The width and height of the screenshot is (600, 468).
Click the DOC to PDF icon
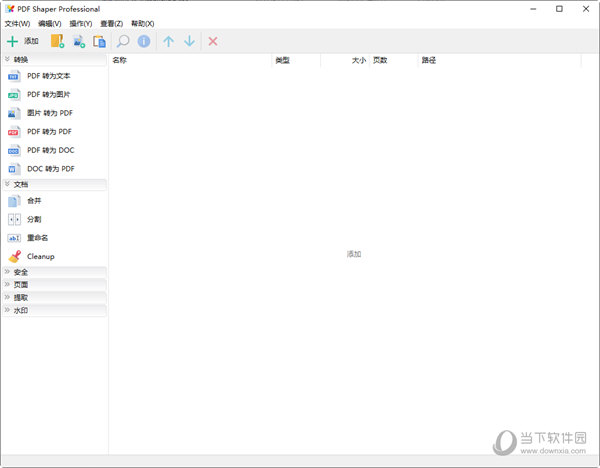tap(14, 169)
